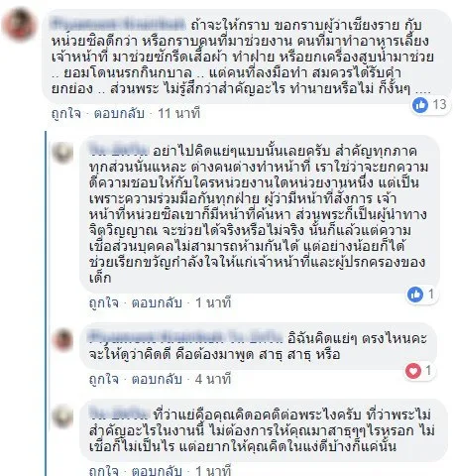453x476 pixels.
Task: Click the 4 นาที timestamp
Action: (x=213, y=379)
